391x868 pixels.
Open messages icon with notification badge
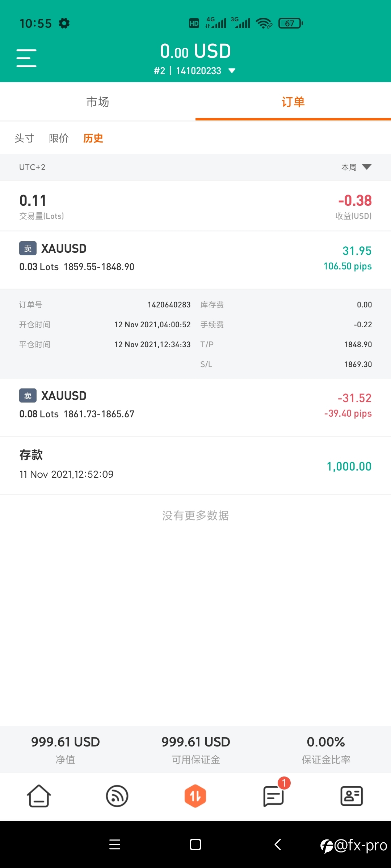coord(274,795)
